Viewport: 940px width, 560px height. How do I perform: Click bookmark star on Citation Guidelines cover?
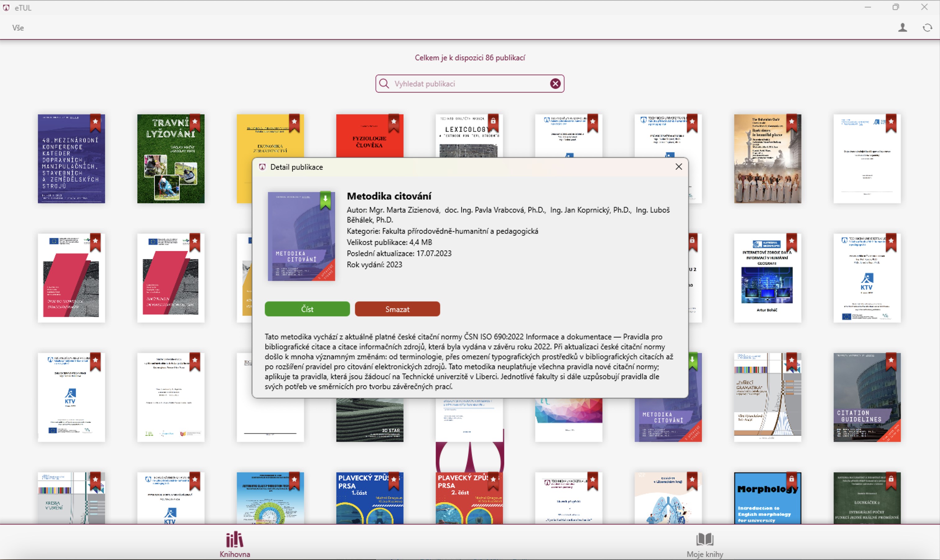891,361
